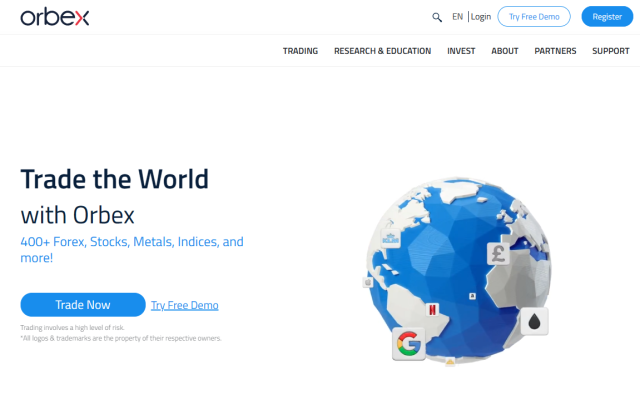640x410 pixels.
Task: Follow the Try Free Demo link below headline
Action: point(184,305)
